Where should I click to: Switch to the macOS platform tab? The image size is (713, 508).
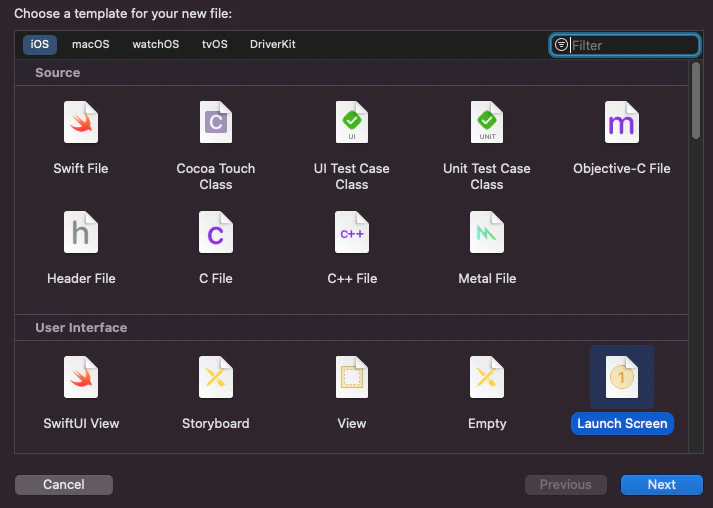coord(90,45)
